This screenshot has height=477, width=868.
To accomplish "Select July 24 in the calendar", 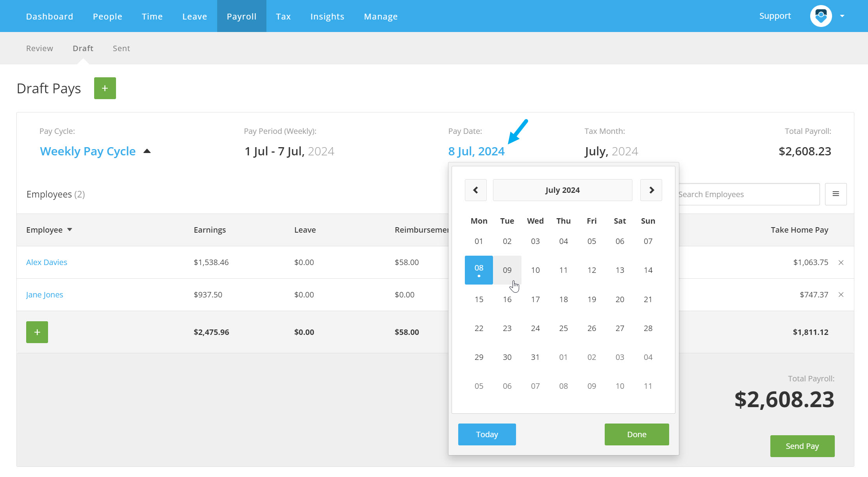I will [x=535, y=328].
